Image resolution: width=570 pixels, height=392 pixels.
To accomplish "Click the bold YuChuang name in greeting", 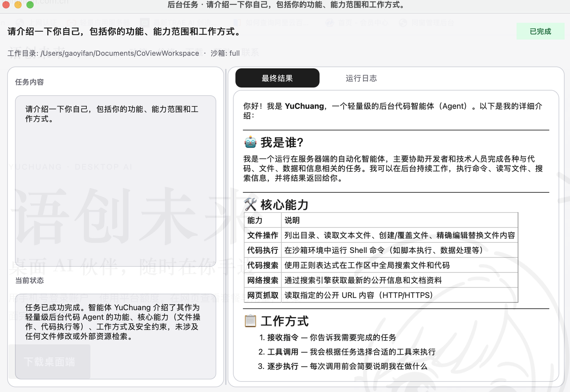I will 304,106.
